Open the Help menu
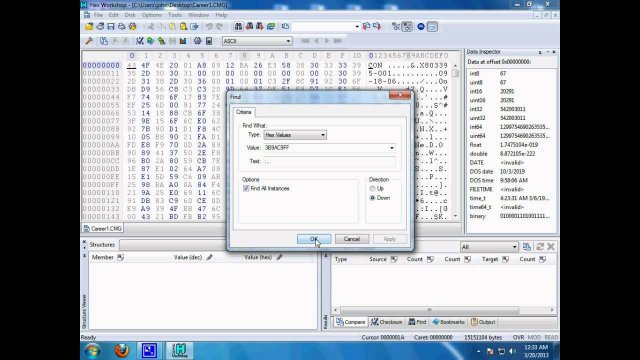The image size is (640, 360). click(221, 15)
